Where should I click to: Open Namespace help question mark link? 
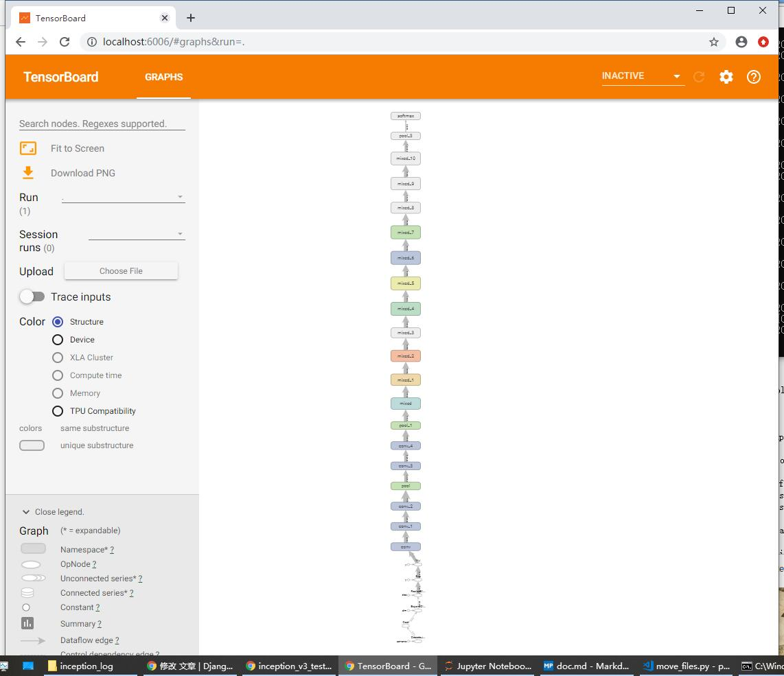tap(112, 550)
